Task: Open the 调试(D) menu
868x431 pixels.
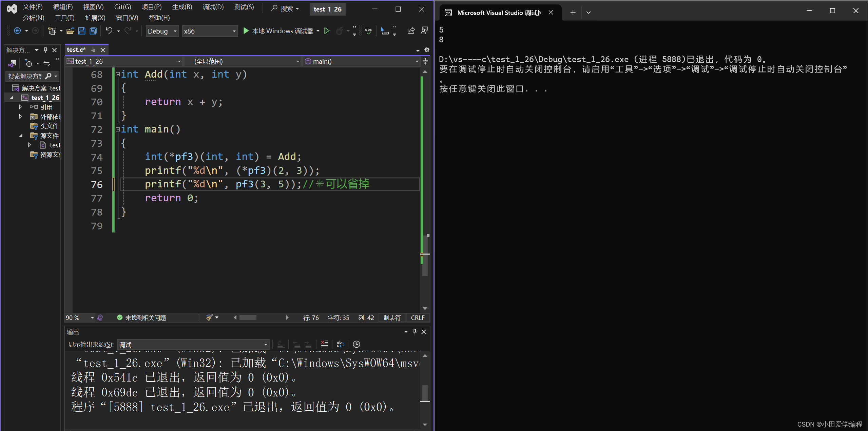Action: 213,7
